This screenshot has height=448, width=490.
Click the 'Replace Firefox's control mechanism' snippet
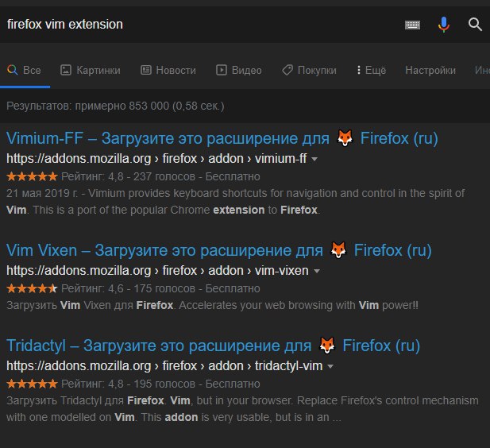coord(242,408)
